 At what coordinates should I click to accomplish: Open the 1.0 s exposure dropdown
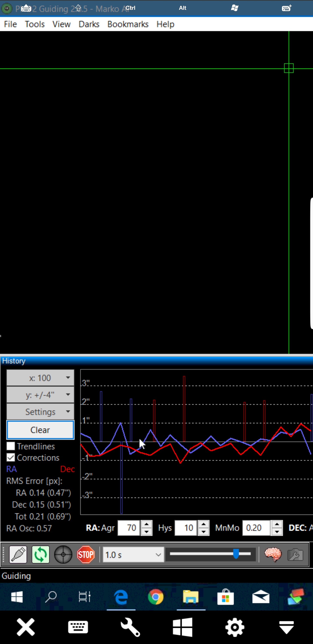pos(133,555)
